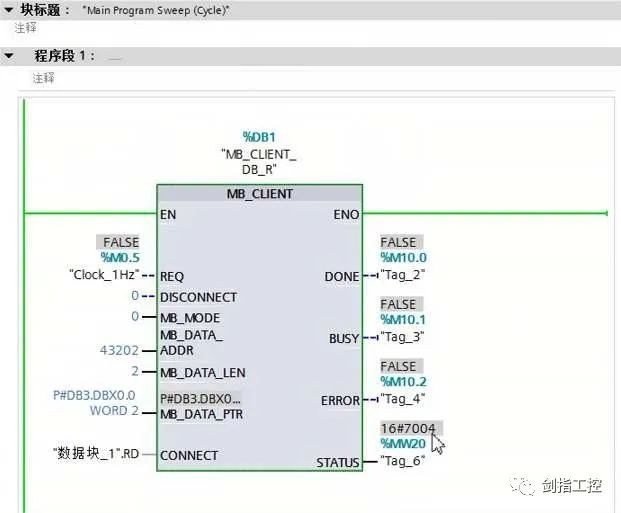
Task: Click the "Tag_3" BUSY output
Action: (x=404, y=337)
